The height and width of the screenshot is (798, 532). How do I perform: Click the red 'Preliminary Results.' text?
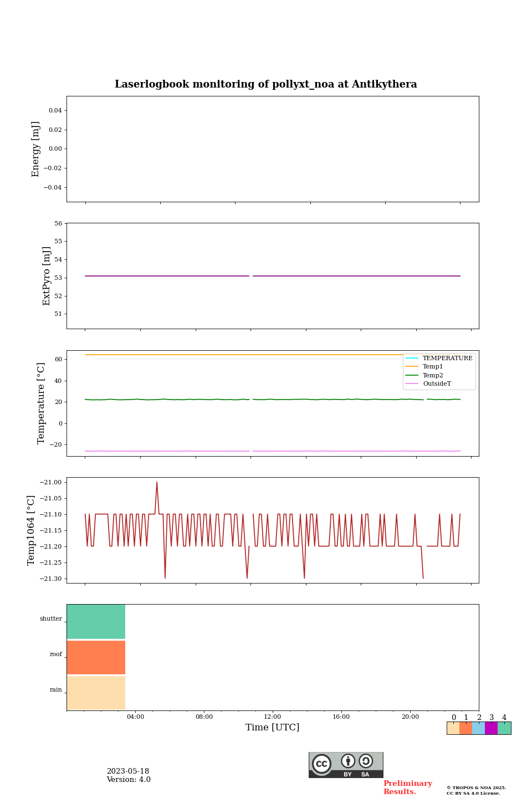(x=407, y=787)
